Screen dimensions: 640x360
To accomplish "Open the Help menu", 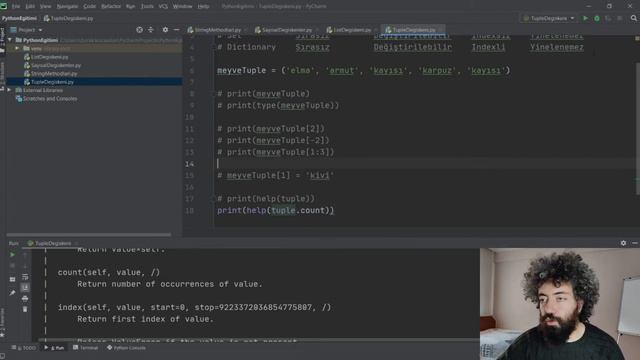I will [203, 6].
